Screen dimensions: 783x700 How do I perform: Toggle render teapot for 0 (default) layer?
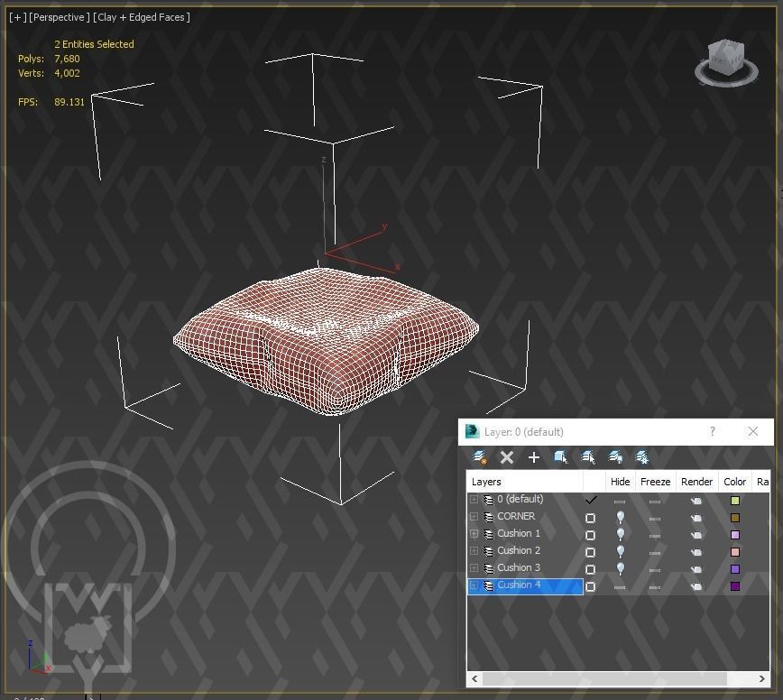[x=696, y=501]
